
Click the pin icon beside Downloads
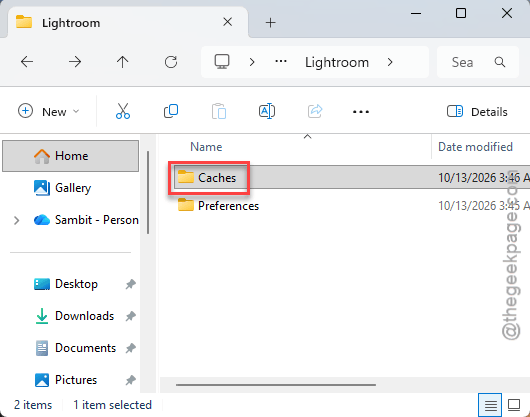point(130,316)
